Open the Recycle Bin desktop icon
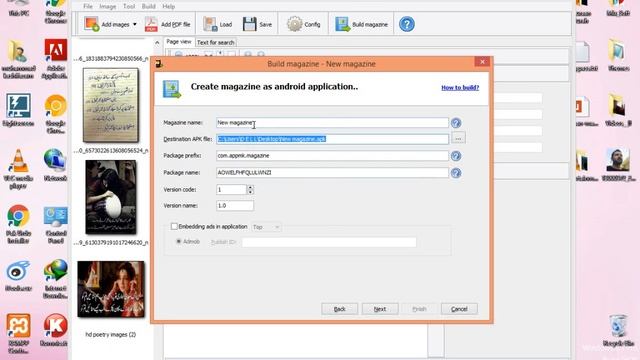The image size is (640, 360). pyautogui.click(x=618, y=331)
